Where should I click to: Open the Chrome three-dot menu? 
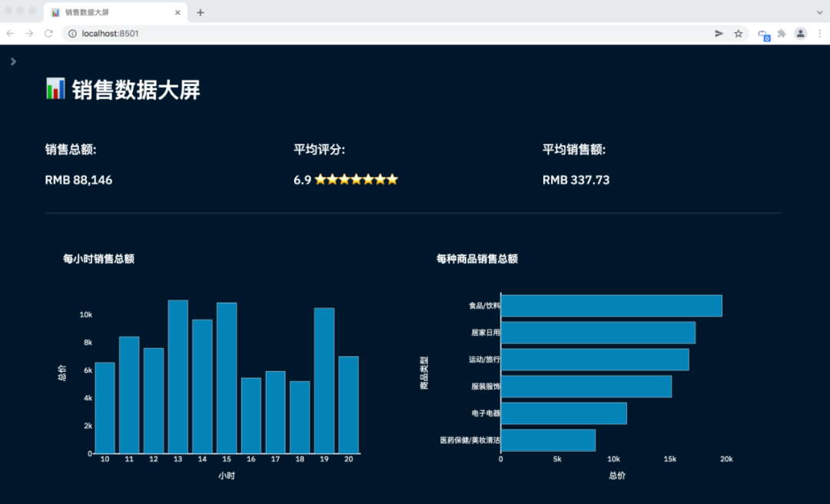click(x=819, y=33)
